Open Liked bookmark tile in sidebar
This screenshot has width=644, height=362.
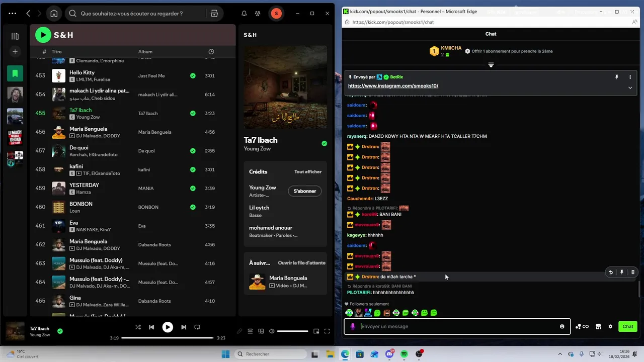click(15, 73)
